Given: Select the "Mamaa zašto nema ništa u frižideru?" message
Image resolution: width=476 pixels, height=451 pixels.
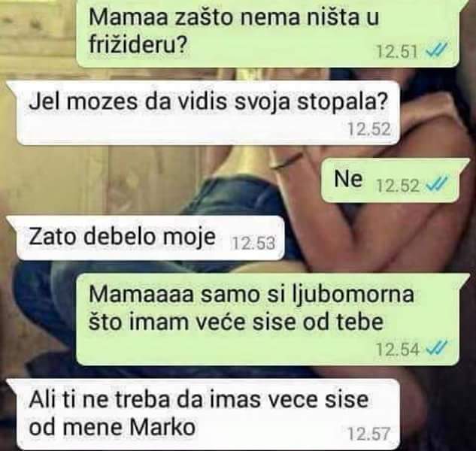Looking at the screenshot, I should point(268,33).
